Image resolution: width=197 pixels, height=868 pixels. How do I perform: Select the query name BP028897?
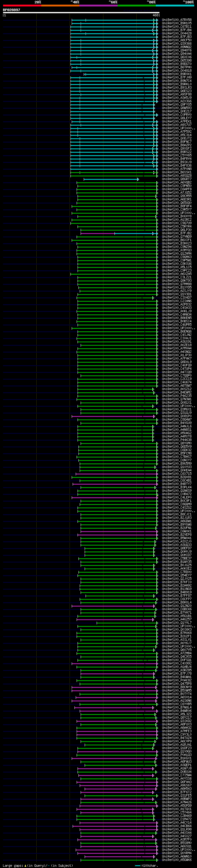pos(11,10)
